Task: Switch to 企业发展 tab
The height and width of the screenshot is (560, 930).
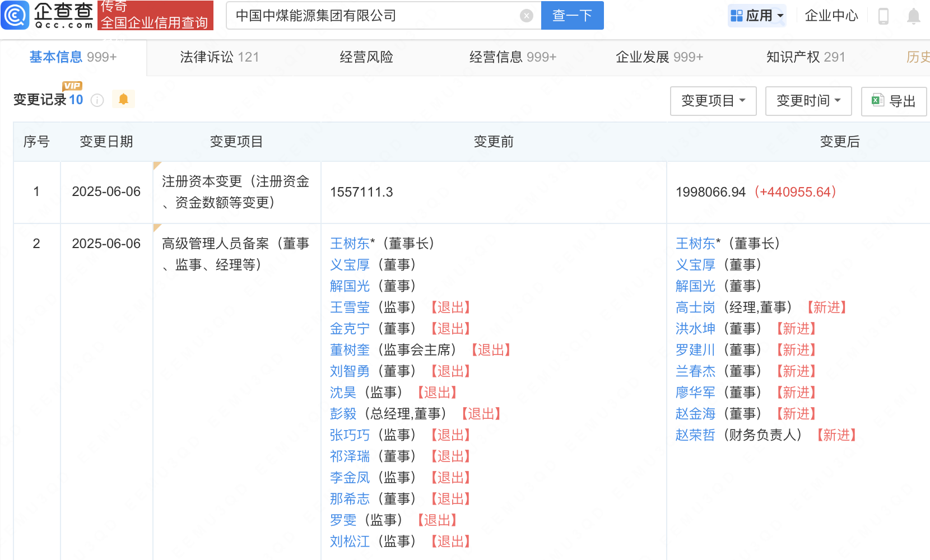Action: click(x=659, y=57)
